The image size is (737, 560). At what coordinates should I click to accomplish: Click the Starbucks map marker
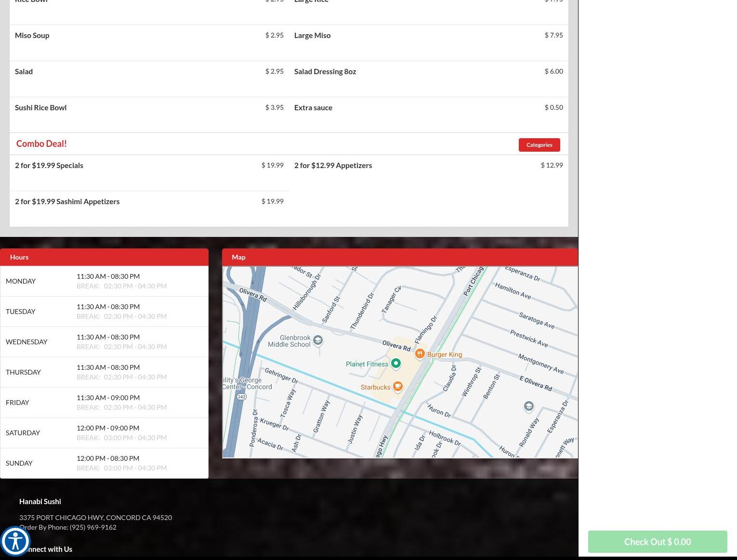point(398,386)
